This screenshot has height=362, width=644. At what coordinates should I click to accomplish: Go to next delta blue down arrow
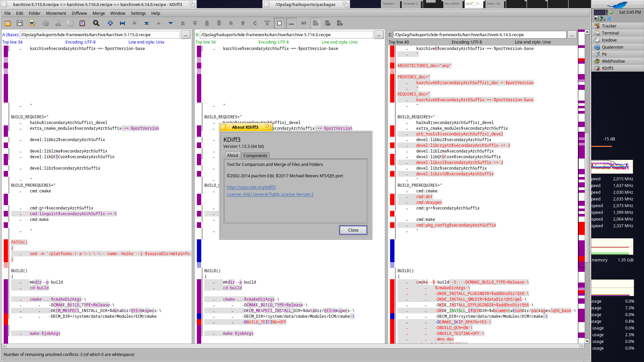coord(171,23)
